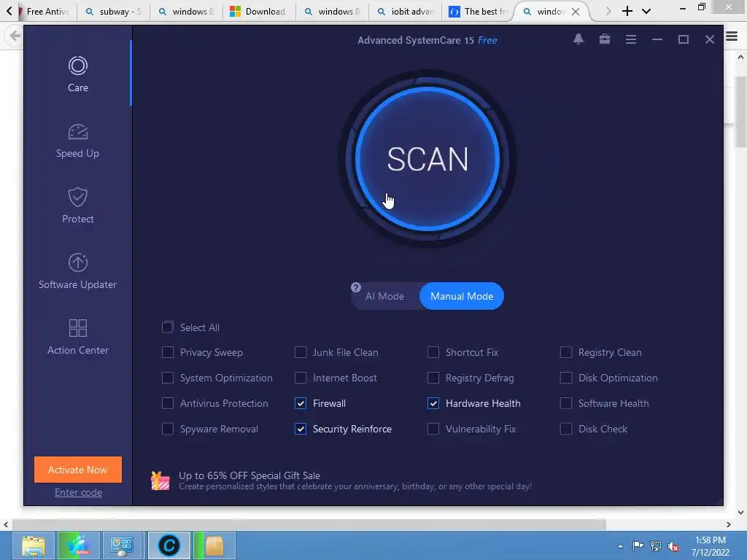Click the notification bell icon

(578, 39)
